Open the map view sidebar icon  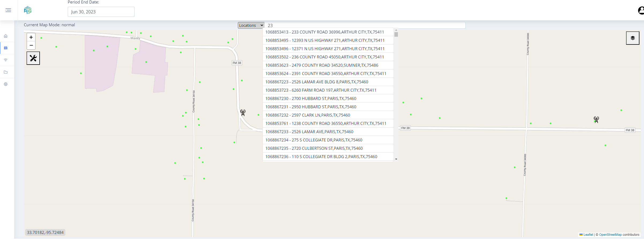(x=6, y=48)
